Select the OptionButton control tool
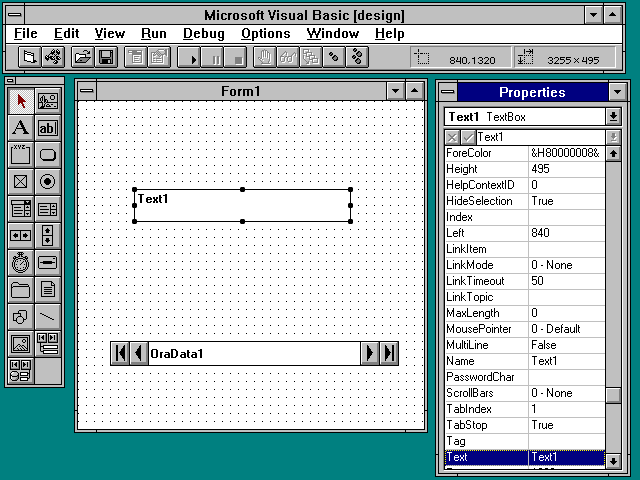Viewport: 640px width, 480px height. tap(47, 182)
